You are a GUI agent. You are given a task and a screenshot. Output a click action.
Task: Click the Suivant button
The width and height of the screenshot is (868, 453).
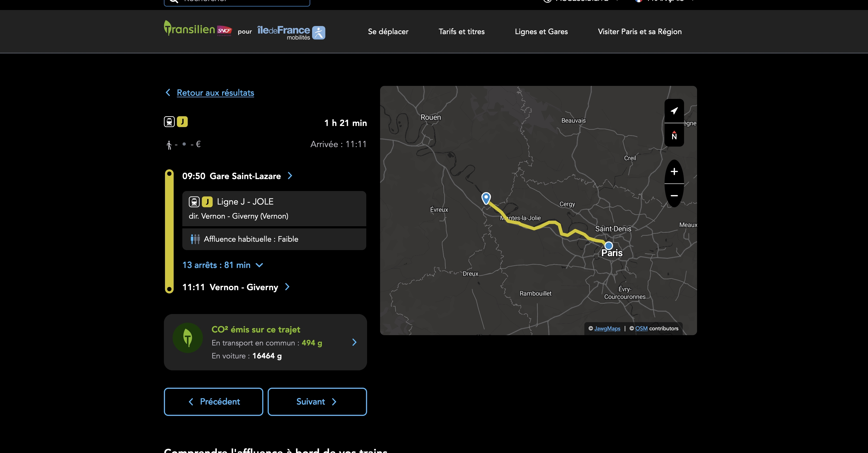pos(317,402)
